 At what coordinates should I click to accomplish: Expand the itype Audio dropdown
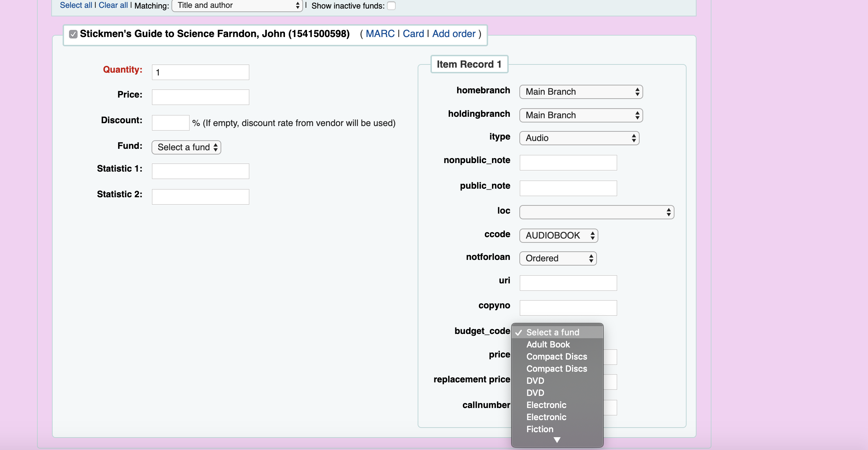579,138
